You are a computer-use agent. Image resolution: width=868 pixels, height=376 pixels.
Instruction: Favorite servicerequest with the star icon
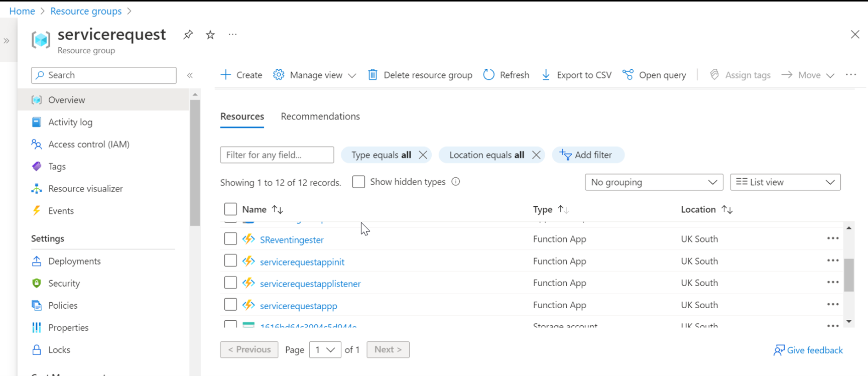click(210, 35)
